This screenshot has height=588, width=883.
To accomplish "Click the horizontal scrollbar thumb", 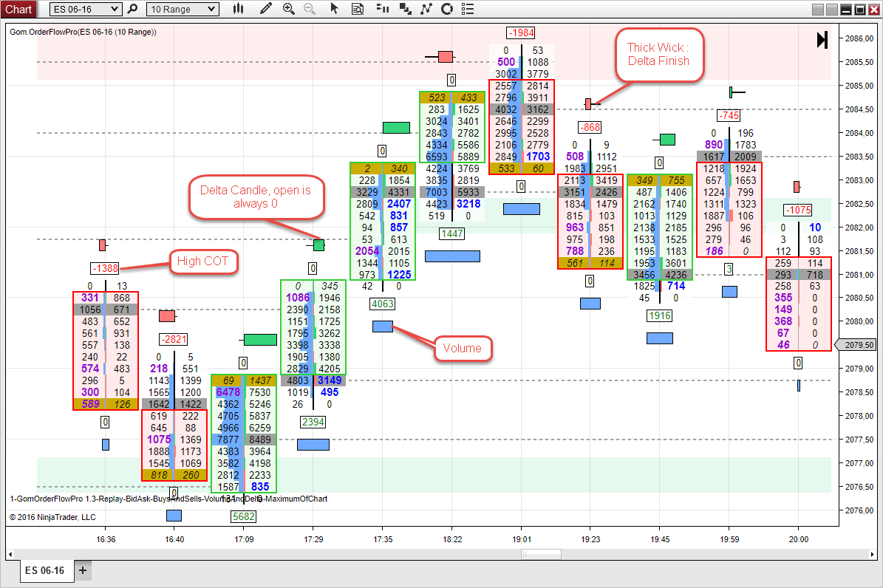I will click(541, 555).
